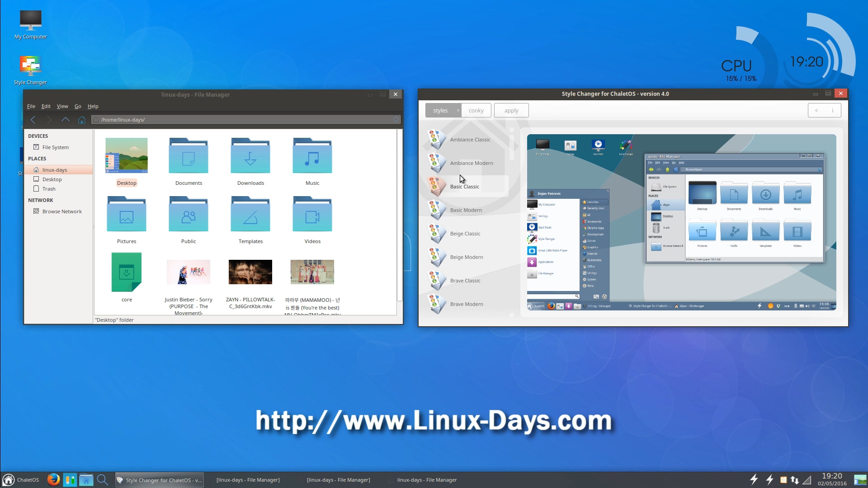Click the previous arrow button in Style Changer
This screenshot has height=488, width=868.
click(x=816, y=110)
